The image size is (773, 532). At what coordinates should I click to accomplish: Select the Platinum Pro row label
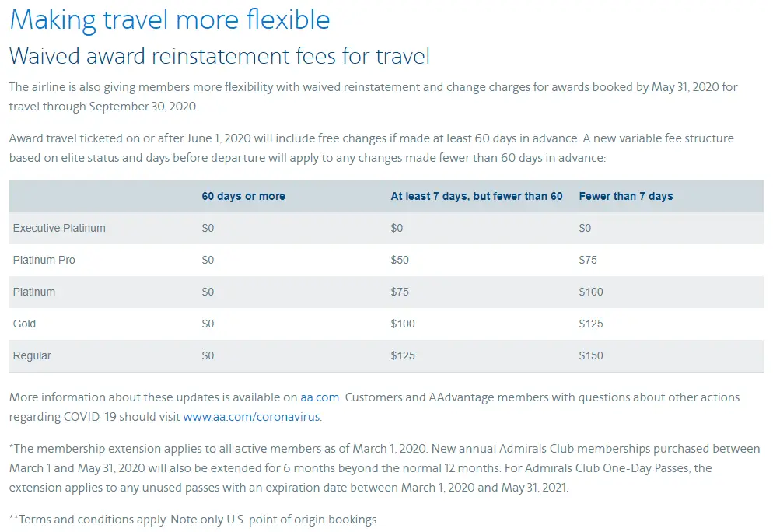44,260
